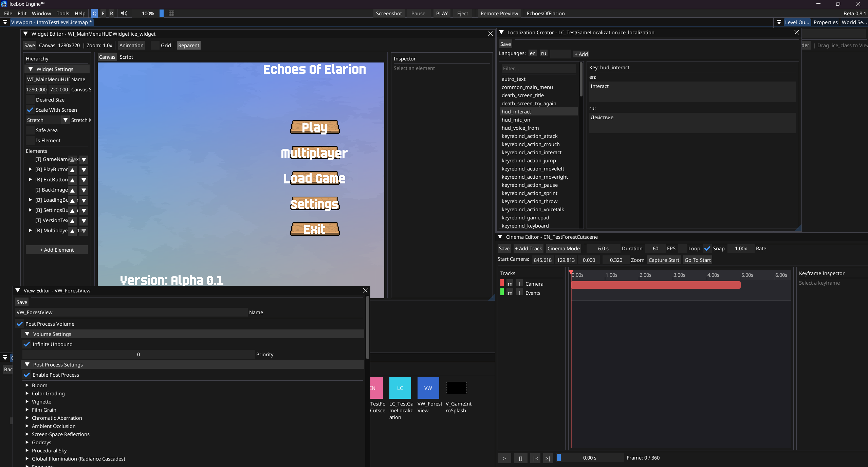The width and height of the screenshot is (868, 467).
Task: Expand the Vignette section
Action: pyautogui.click(x=27, y=401)
